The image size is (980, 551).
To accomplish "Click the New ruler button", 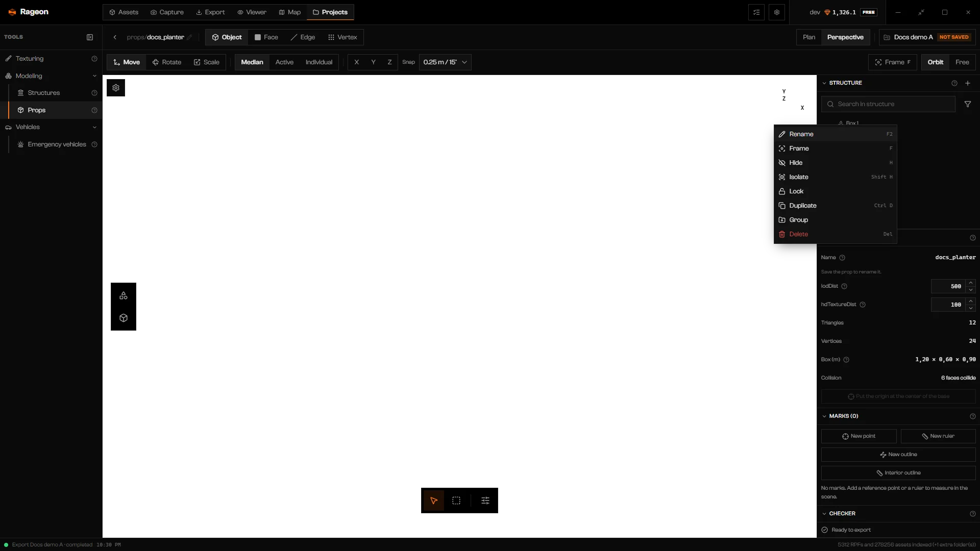I will pos(938,436).
